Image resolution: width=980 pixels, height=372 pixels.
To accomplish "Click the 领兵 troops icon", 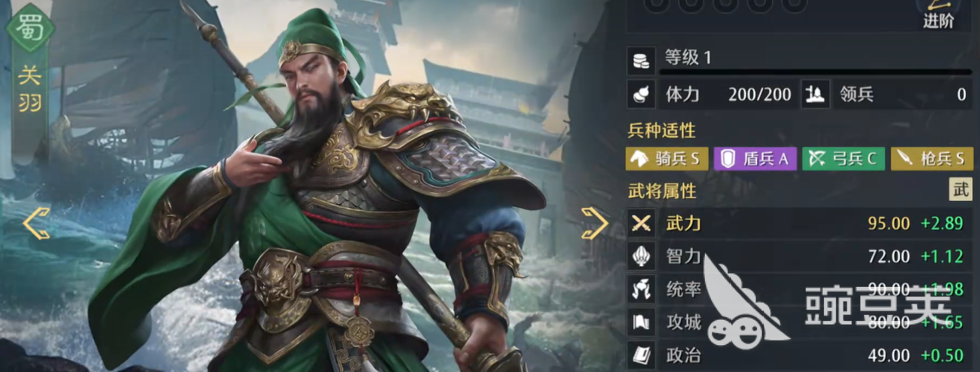I will coord(816,95).
